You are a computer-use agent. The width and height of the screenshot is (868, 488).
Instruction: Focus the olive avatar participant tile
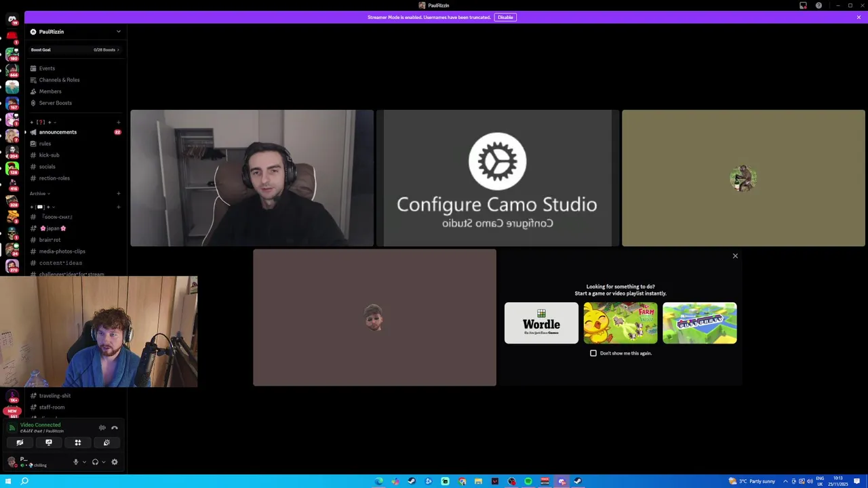point(743,178)
